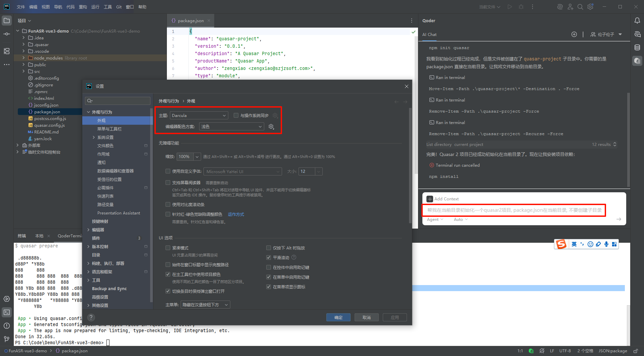
Task: Open the Darcula theme dropdown
Action: [199, 116]
